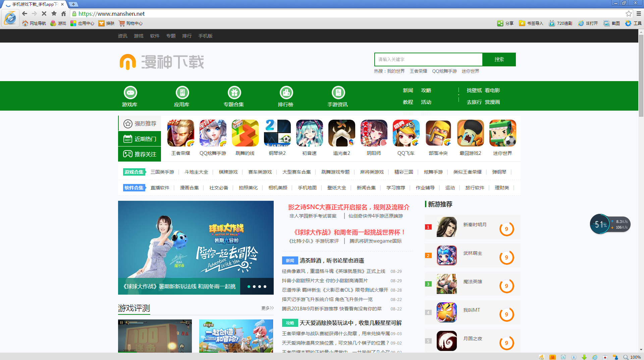Open the browser menu hamburger icon
644x360 pixels.
pyautogui.click(x=639, y=14)
